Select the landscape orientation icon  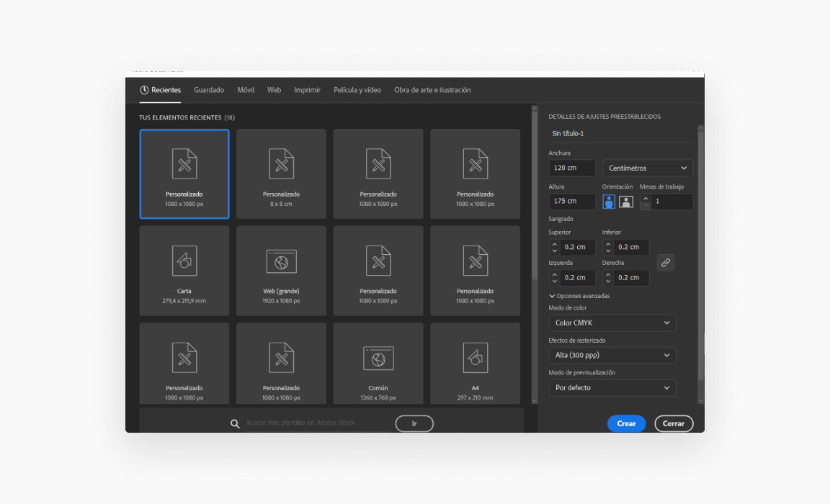pos(626,202)
